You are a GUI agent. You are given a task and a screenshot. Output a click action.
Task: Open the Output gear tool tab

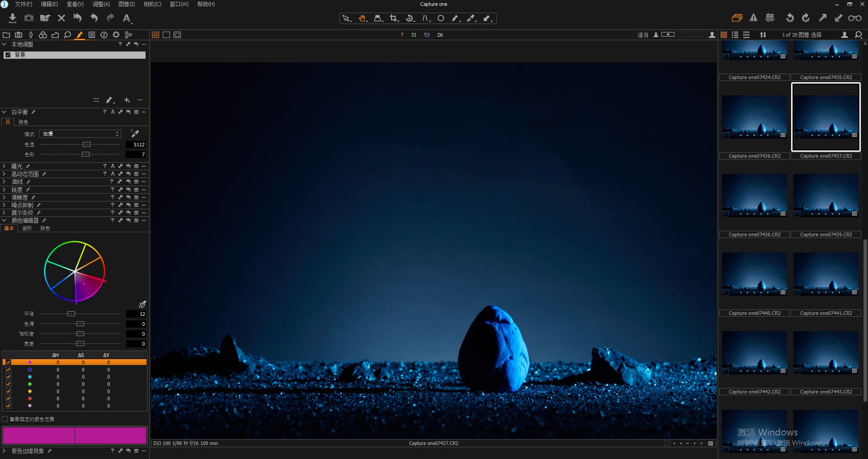point(116,35)
